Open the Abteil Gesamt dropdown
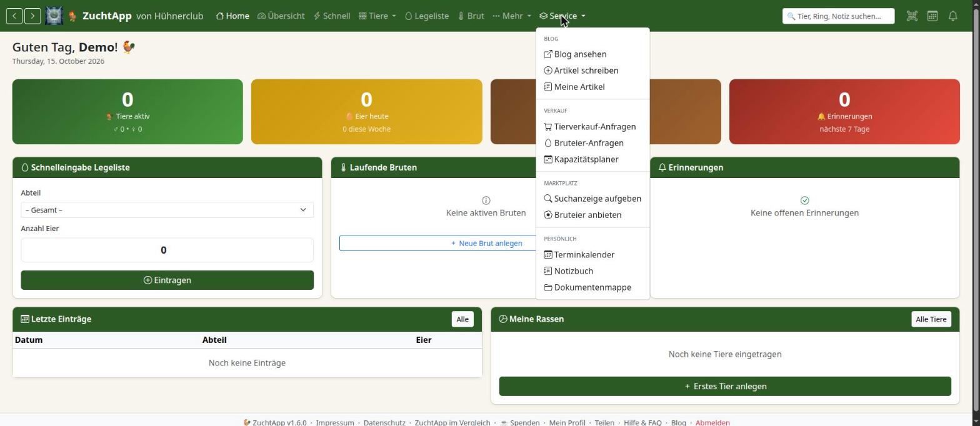The image size is (980, 426). pyautogui.click(x=167, y=210)
